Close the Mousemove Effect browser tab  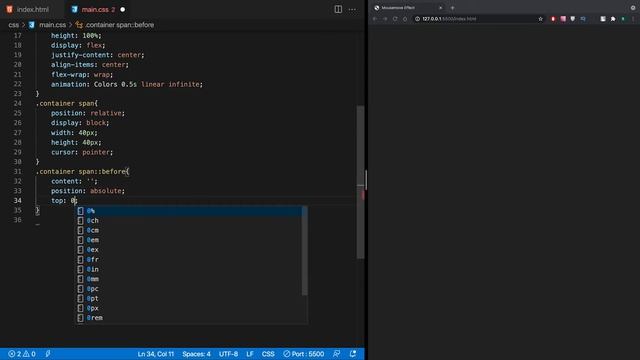pos(440,8)
